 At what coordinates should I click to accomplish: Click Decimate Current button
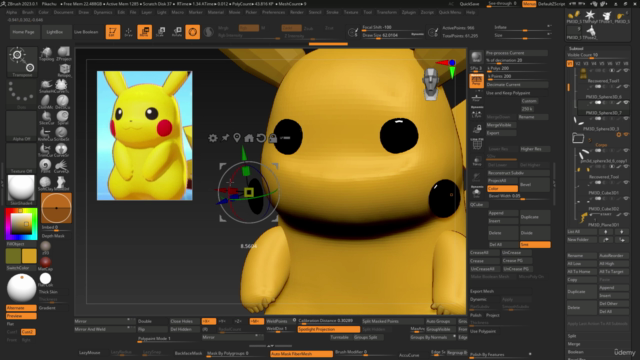click(x=516, y=84)
